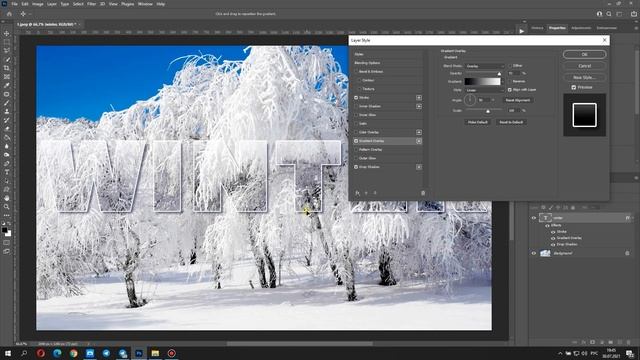This screenshot has height=360, width=640.
Task: Open the Filter menu
Action: 91,4
